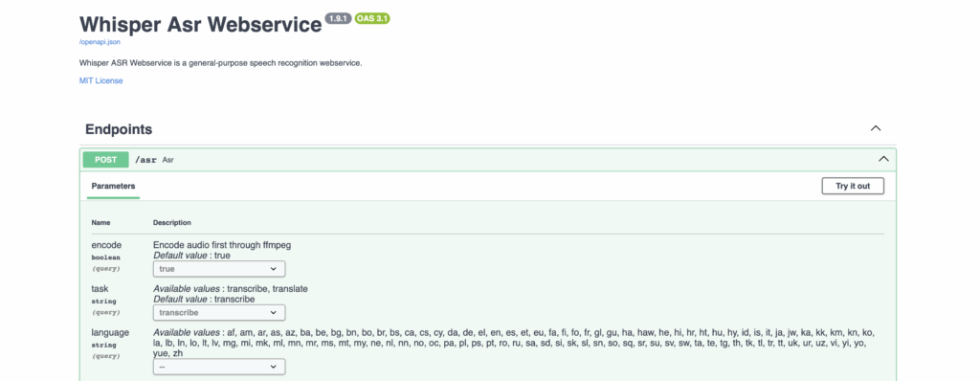
Task: Click the task parameter name
Action: [100, 289]
